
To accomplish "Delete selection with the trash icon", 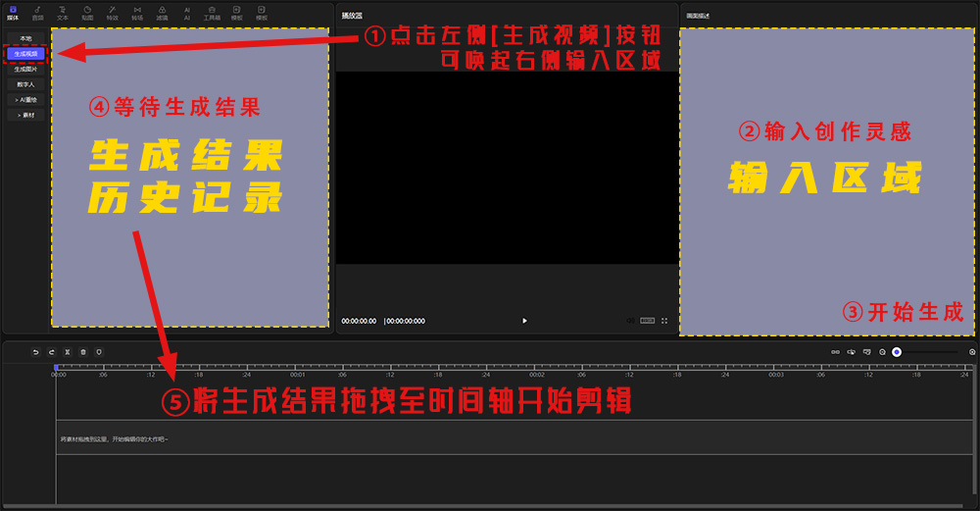I will coord(83,351).
